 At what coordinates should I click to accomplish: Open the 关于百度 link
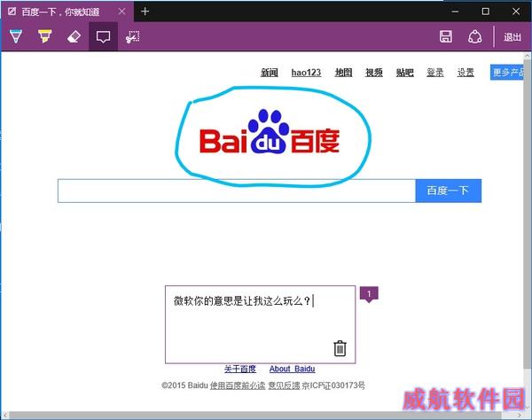pyautogui.click(x=240, y=369)
